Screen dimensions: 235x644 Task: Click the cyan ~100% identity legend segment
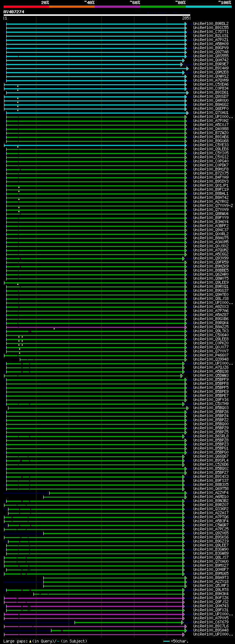(x=209, y=7)
